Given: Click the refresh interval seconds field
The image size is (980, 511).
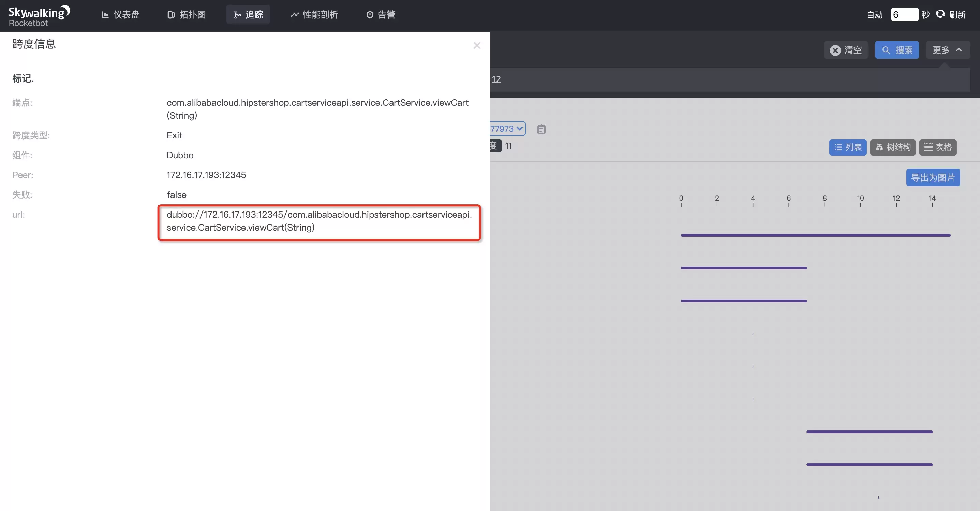Looking at the screenshot, I should coord(904,14).
